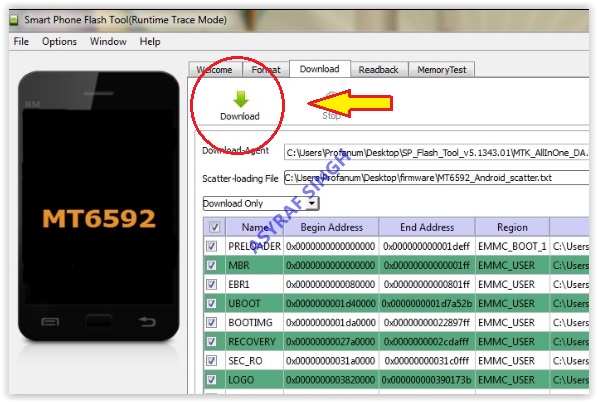The image size is (597, 402).
Task: Click end address 0x0000000022897ff
Action: pos(426,322)
